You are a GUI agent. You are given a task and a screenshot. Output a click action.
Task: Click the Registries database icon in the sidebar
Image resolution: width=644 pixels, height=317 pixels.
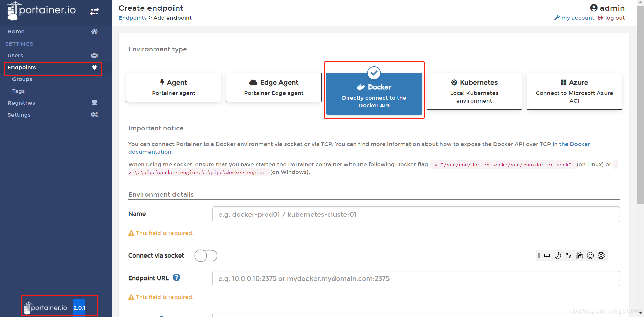(95, 103)
